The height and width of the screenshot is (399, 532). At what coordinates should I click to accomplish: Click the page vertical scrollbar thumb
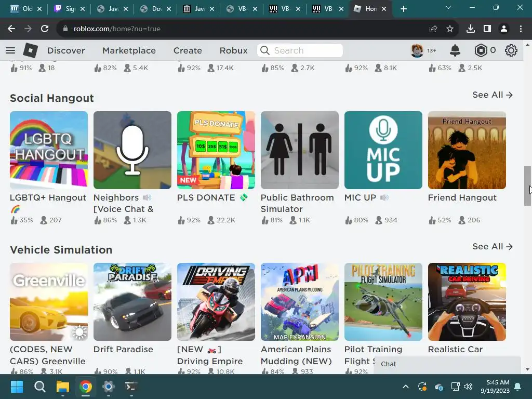pyautogui.click(x=527, y=185)
